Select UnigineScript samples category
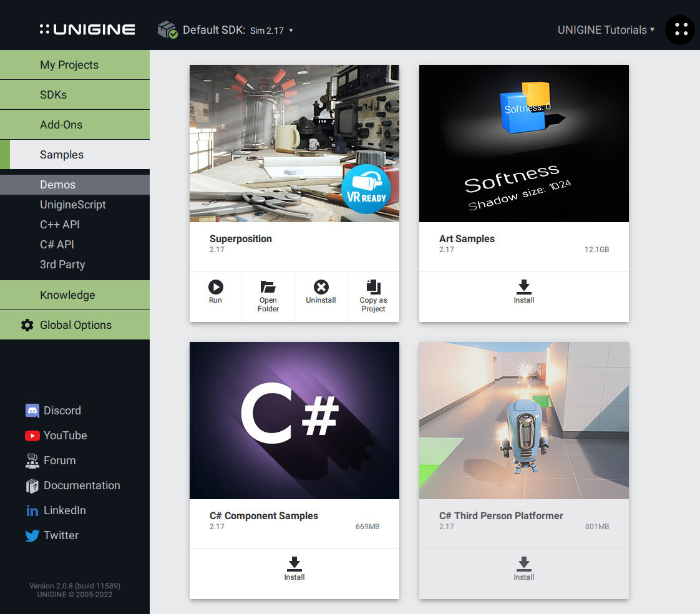Viewport: 700px width, 614px height. pyautogui.click(x=73, y=205)
